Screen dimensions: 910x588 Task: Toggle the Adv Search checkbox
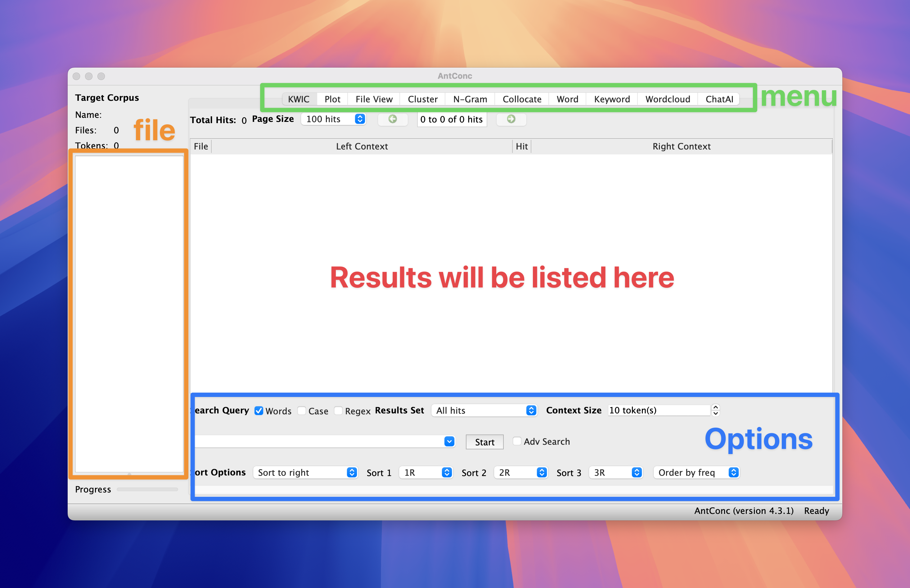click(x=516, y=441)
